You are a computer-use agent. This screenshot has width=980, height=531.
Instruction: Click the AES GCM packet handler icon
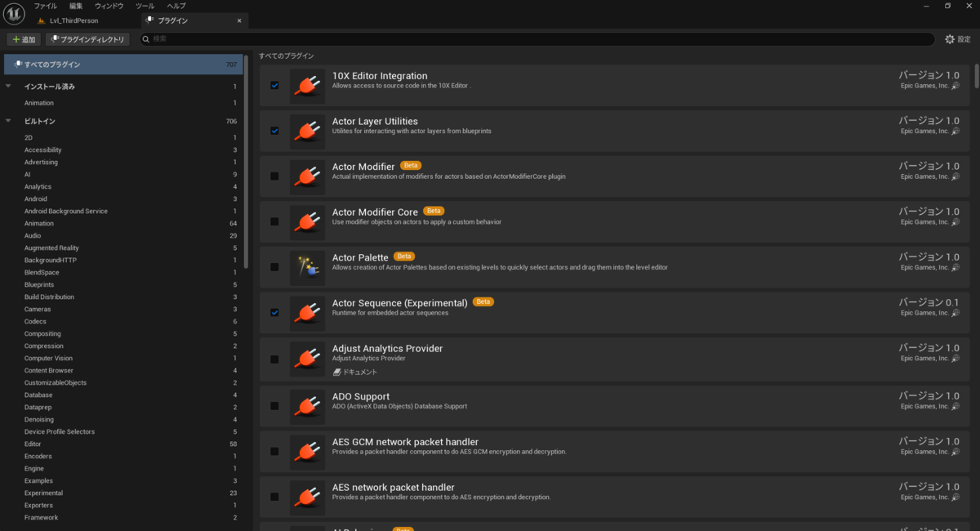click(x=307, y=452)
